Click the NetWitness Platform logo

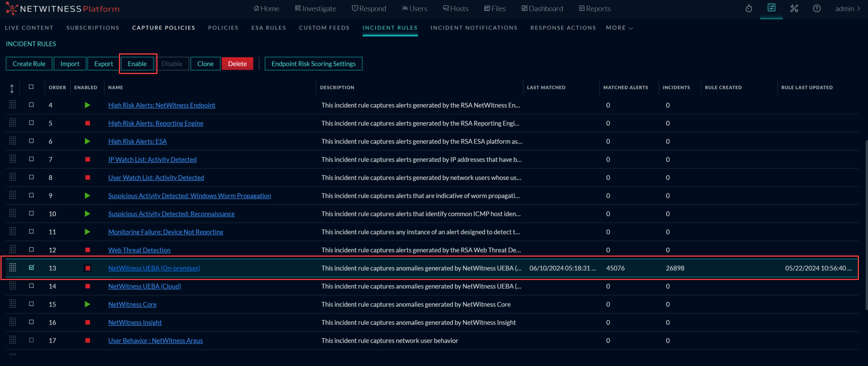click(63, 9)
